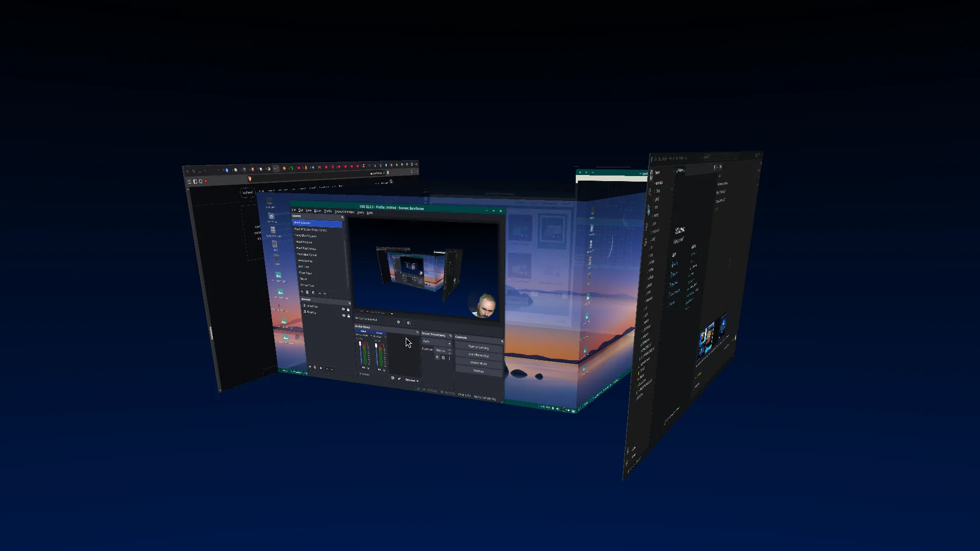The width and height of the screenshot is (980, 551).
Task: Click Studio Mode button
Action: point(478,363)
